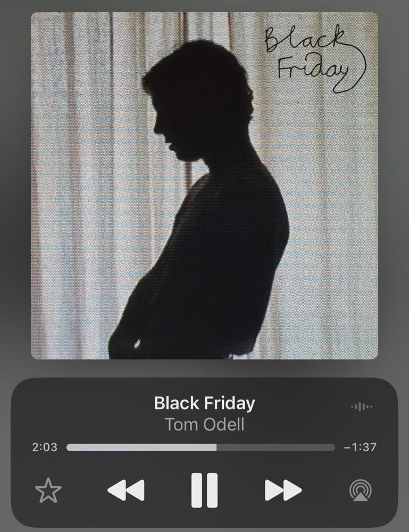409x532 pixels.
Task: Seek back within filled progress bar section
Action: coord(141,447)
